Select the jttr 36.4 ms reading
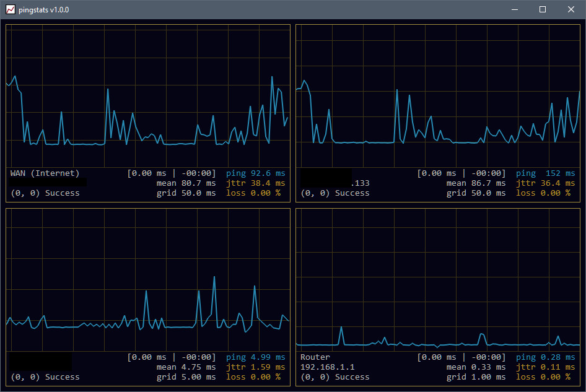This screenshot has height=392, width=586. 546,183
